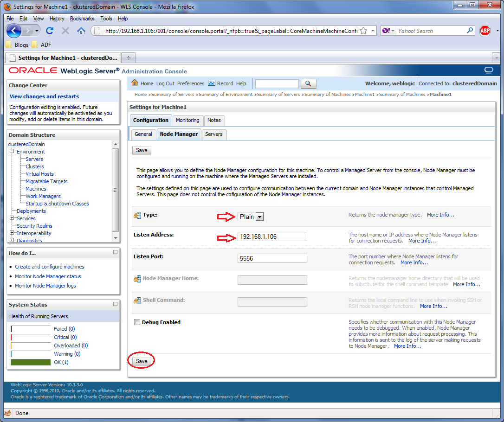Click the Yahoo search engine icon
The image size is (504, 422).
point(386,31)
